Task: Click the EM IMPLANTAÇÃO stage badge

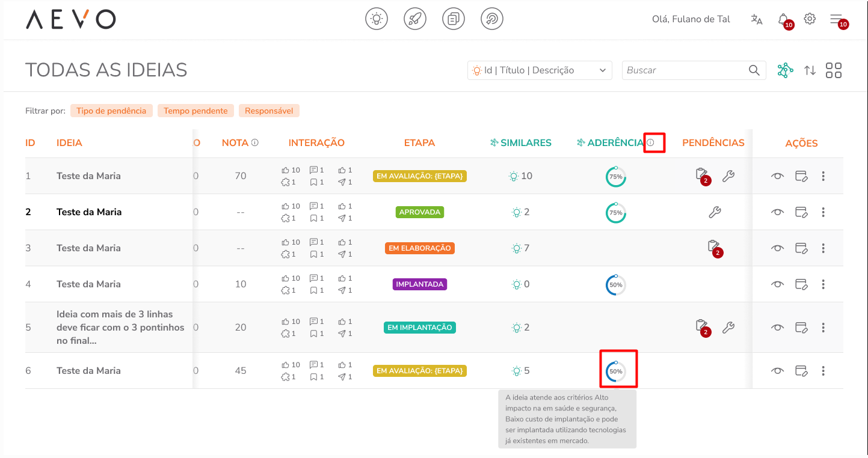Action: pos(420,328)
